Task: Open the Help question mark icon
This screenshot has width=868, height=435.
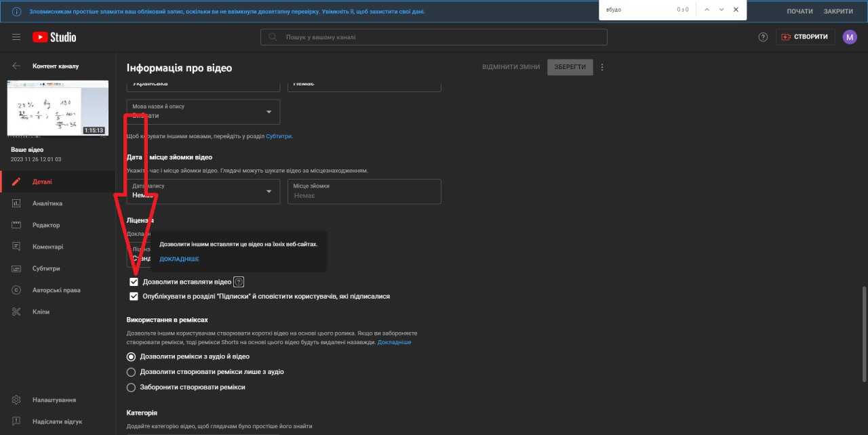Action: pyautogui.click(x=763, y=37)
